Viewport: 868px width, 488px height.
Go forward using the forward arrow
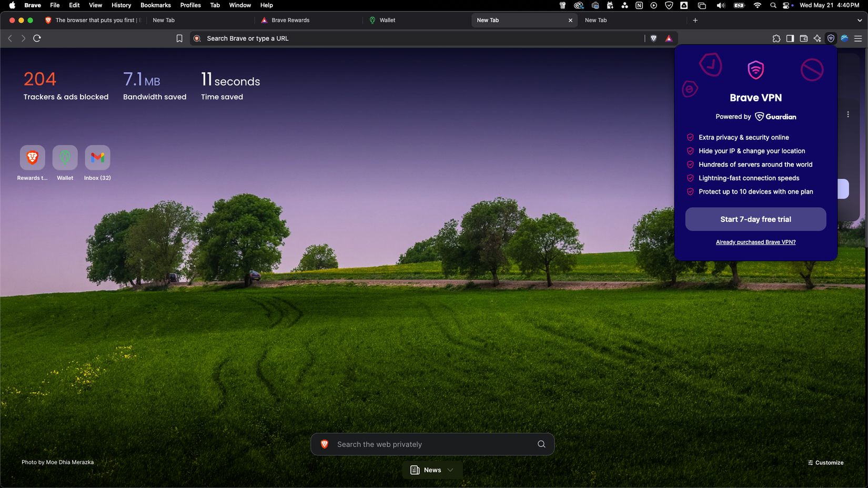[23, 38]
